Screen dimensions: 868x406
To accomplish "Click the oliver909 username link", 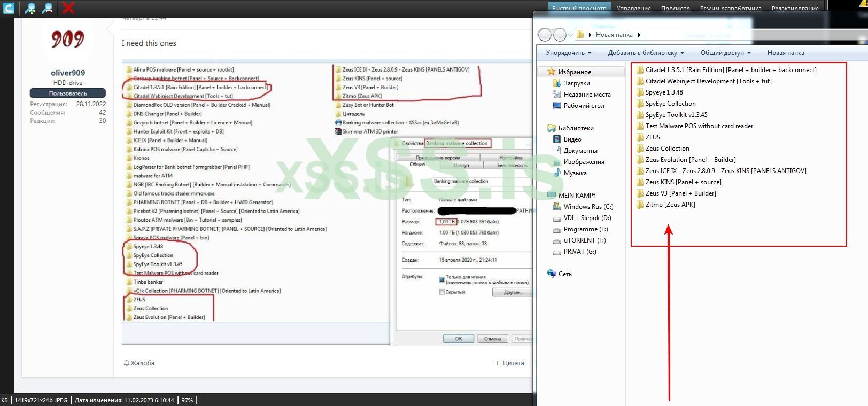I will click(68, 73).
